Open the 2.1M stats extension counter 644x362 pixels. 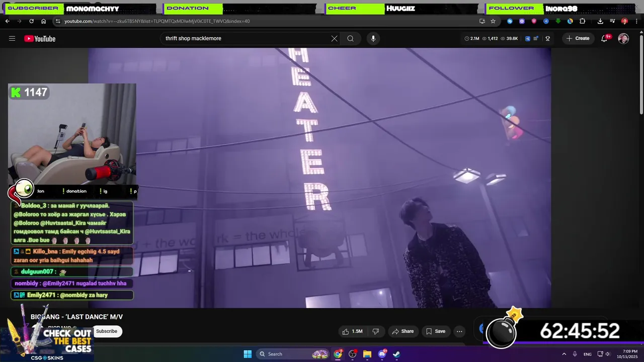[472, 39]
